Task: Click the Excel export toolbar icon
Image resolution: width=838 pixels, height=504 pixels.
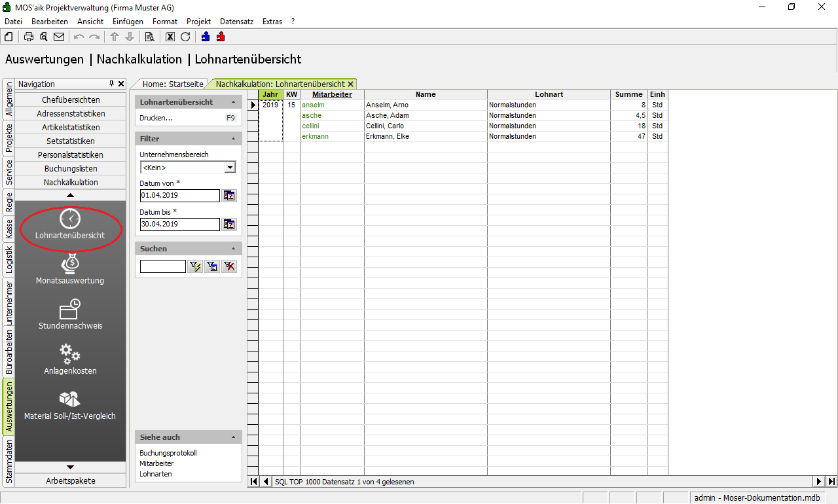Action: [170, 37]
